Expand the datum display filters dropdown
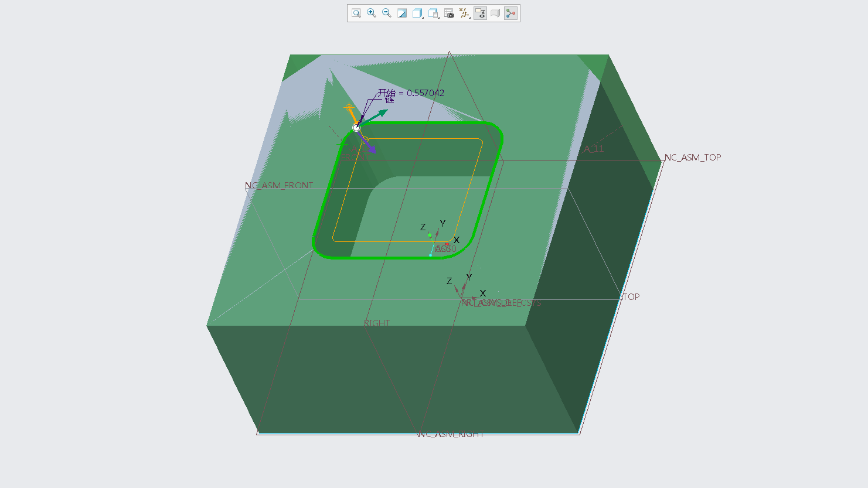Screen dimensions: 868x488 pos(465,13)
